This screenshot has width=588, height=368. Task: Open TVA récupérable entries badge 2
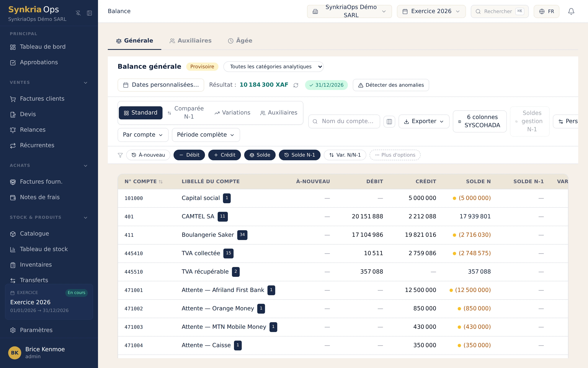click(236, 272)
